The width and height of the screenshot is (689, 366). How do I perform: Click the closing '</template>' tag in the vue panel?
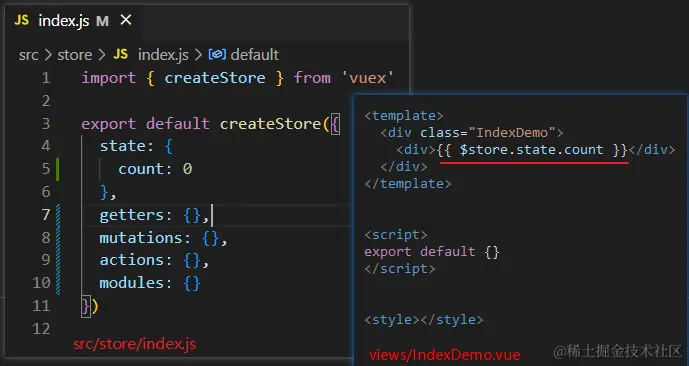(x=408, y=184)
